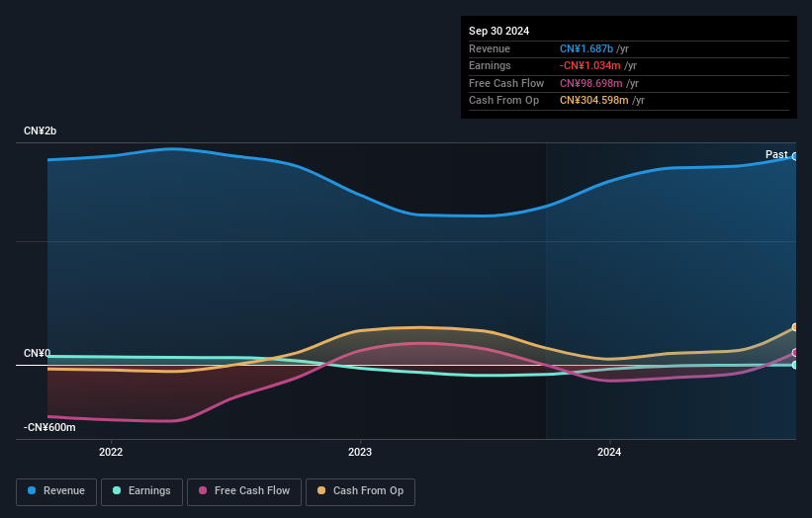Image resolution: width=812 pixels, height=518 pixels.
Task: Click the CN¥0 y-axis label
Action: [38, 354]
